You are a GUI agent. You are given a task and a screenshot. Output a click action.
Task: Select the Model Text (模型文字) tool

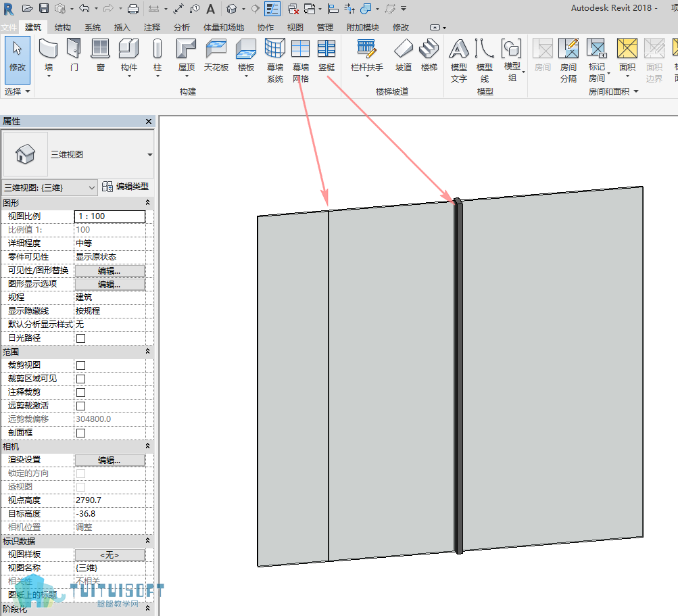[459, 61]
